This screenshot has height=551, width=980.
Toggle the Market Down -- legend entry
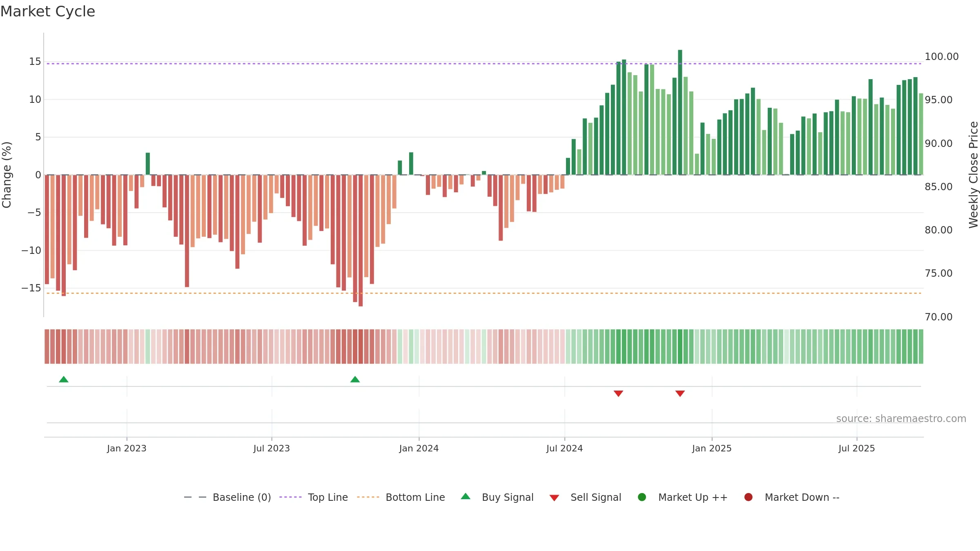(792, 497)
